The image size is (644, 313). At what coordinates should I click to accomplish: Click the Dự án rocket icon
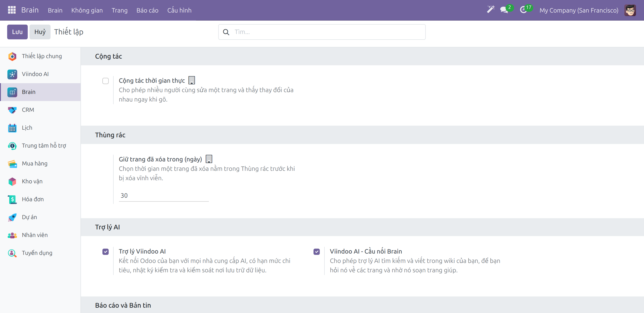tap(12, 217)
